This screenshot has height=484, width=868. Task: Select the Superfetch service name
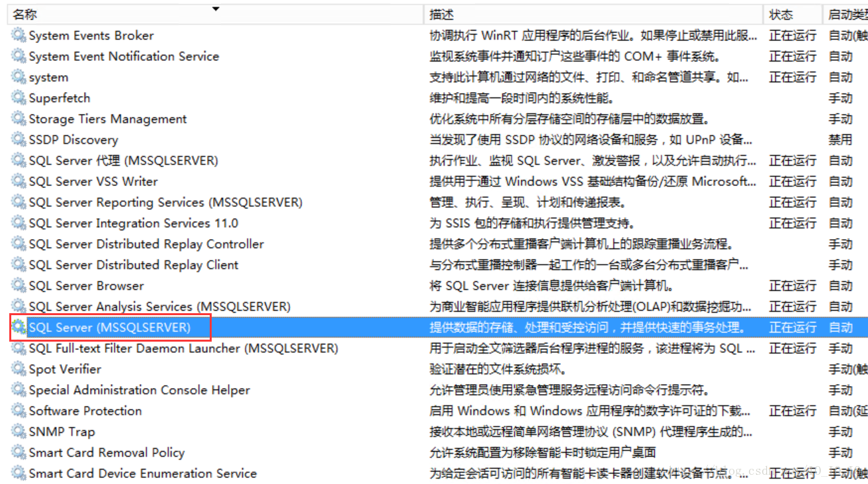60,98
